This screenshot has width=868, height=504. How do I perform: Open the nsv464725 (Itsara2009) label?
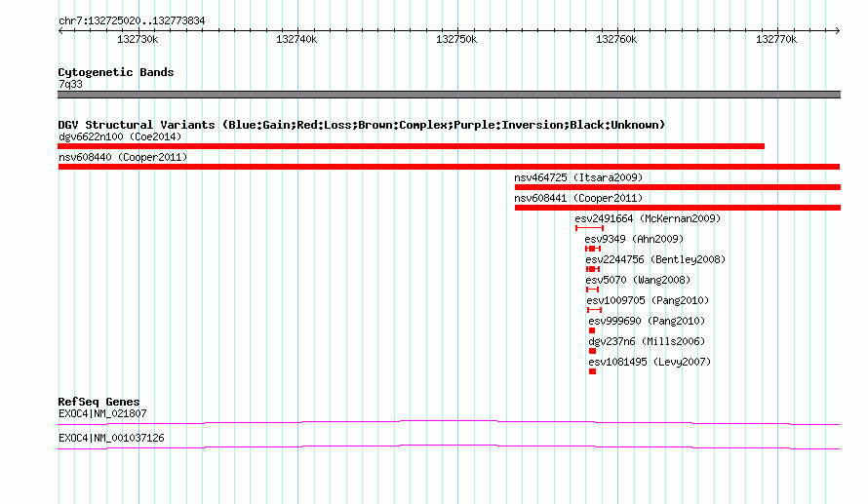click(x=578, y=177)
